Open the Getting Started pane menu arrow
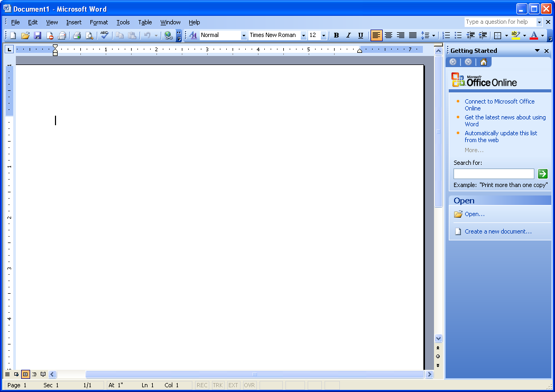 click(x=537, y=51)
